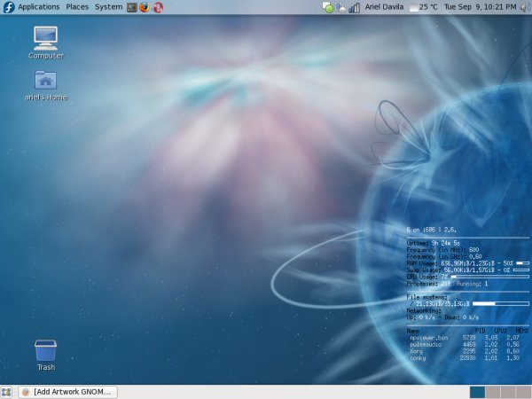The width and height of the screenshot is (532, 399).
Task: Activate the Add Artwork GNOM... taskbar window
Action: 67,392
